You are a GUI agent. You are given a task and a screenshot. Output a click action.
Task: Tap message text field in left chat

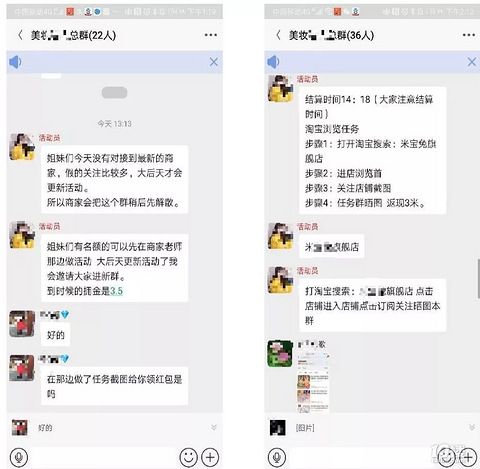(104, 457)
